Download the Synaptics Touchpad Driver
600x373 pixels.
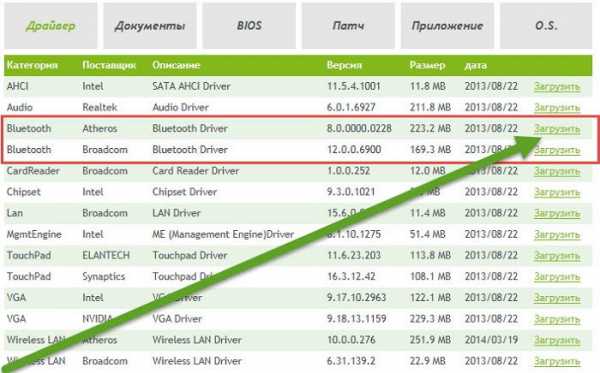click(x=557, y=277)
